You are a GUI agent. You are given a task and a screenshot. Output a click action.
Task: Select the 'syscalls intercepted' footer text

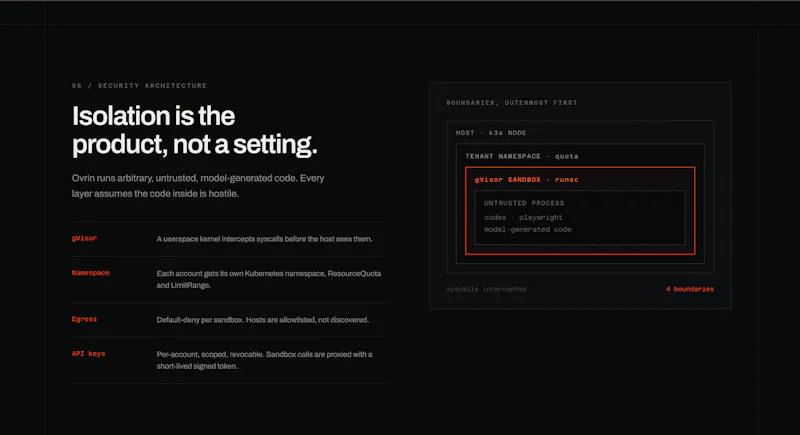point(486,289)
